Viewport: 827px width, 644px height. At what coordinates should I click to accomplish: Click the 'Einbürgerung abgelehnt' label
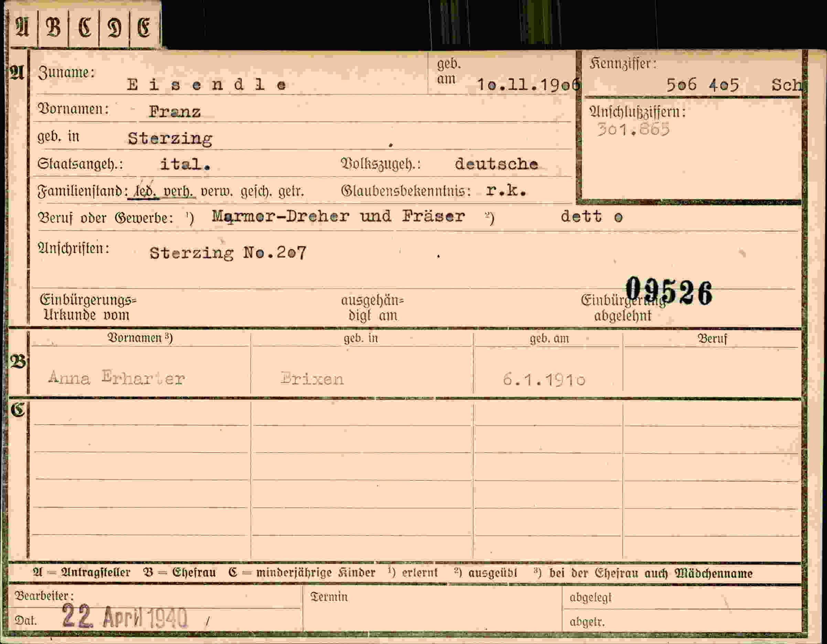point(623,308)
